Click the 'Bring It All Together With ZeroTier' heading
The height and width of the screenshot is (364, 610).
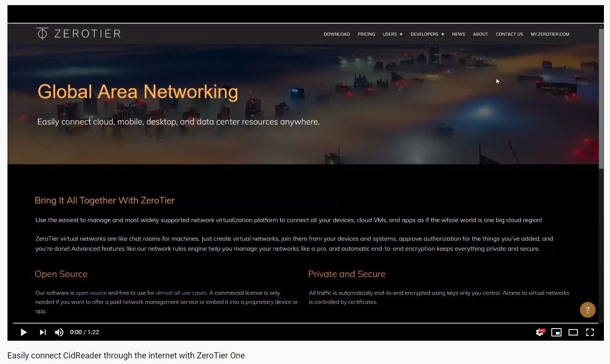point(104,200)
